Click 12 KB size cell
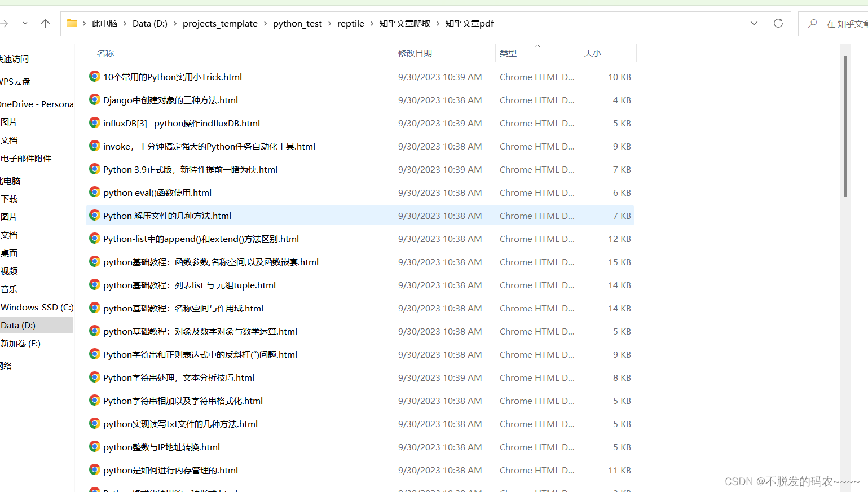Viewport: 868px width, 492px height. pyautogui.click(x=619, y=239)
